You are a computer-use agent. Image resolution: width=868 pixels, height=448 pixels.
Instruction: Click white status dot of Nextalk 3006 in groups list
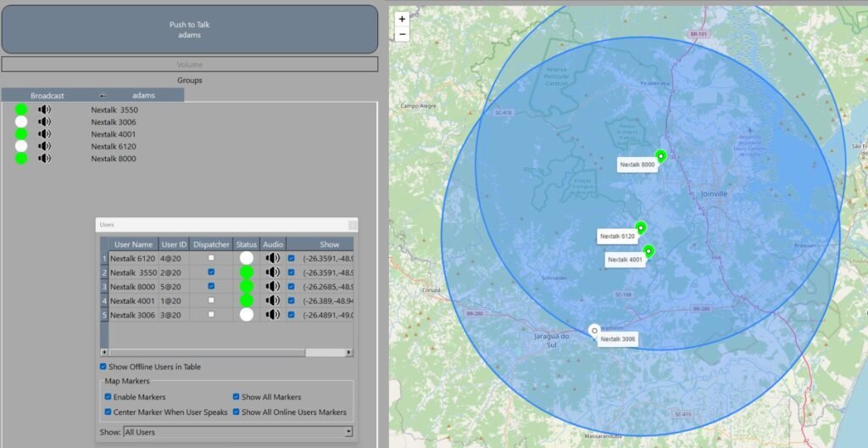21,122
